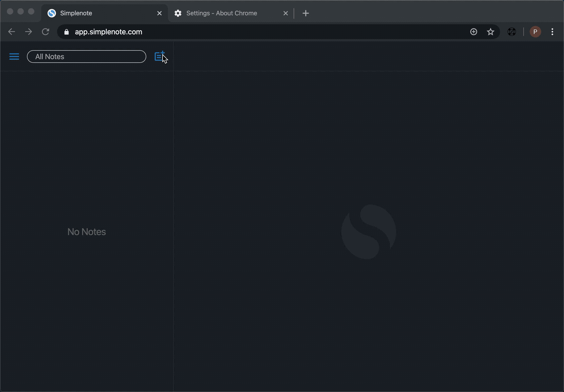Image resolution: width=564 pixels, height=392 pixels.
Task: Switch to the Settings - About Chrome tab
Action: (222, 13)
